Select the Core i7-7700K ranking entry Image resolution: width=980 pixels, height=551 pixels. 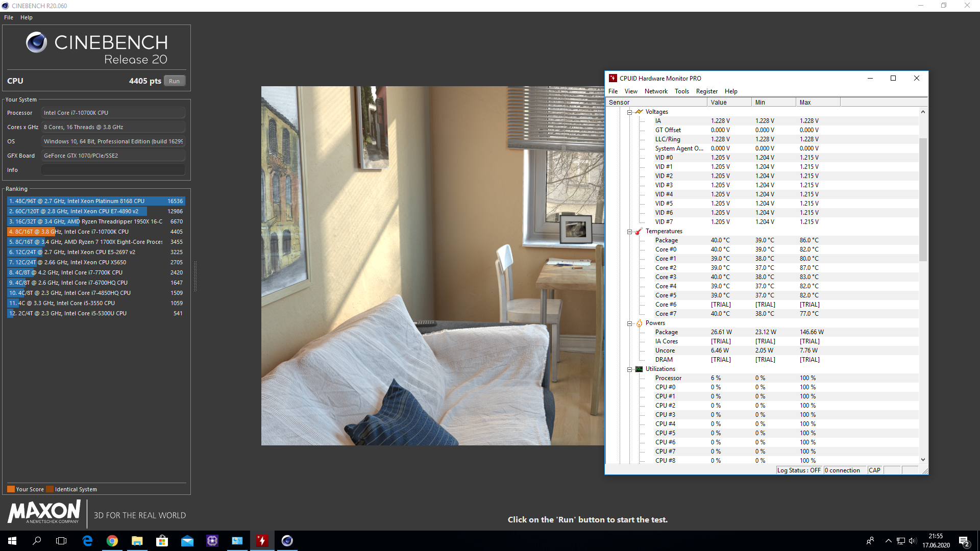click(x=96, y=272)
